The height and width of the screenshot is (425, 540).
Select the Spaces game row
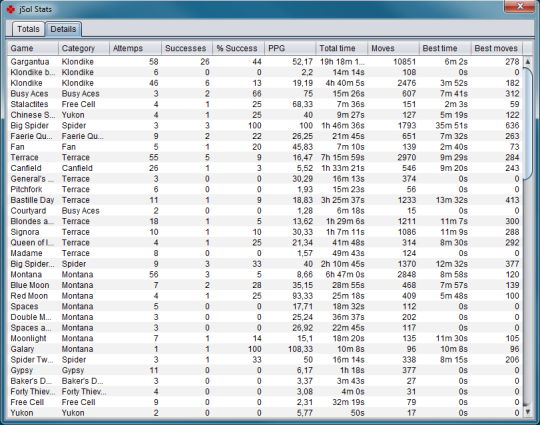coord(265,307)
